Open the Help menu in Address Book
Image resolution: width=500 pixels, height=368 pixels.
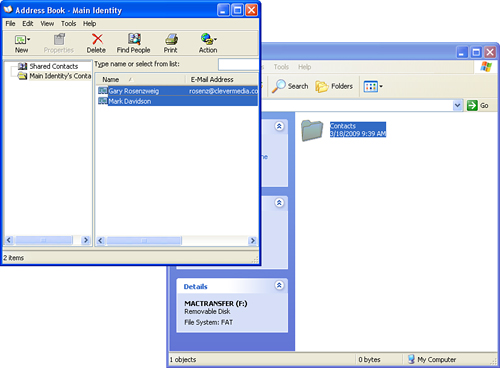(89, 24)
